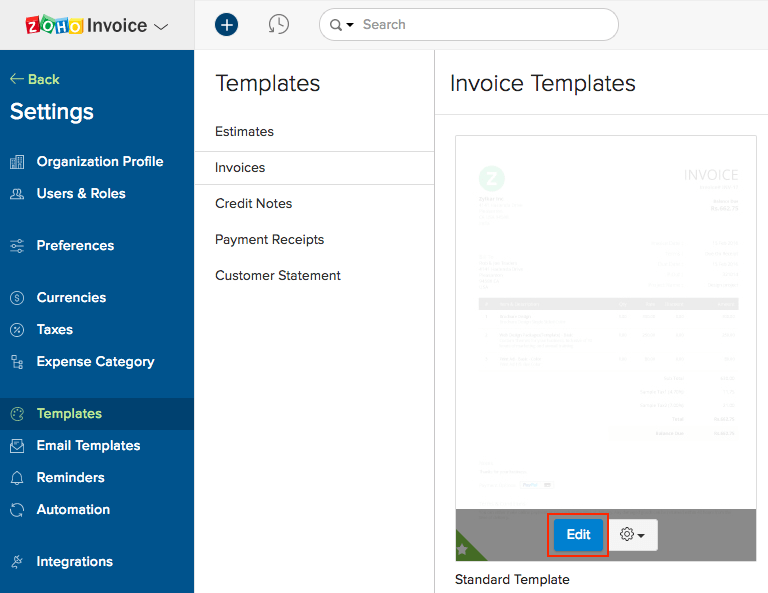
Task: Click the Users & Roles people icon
Action: coord(17,194)
